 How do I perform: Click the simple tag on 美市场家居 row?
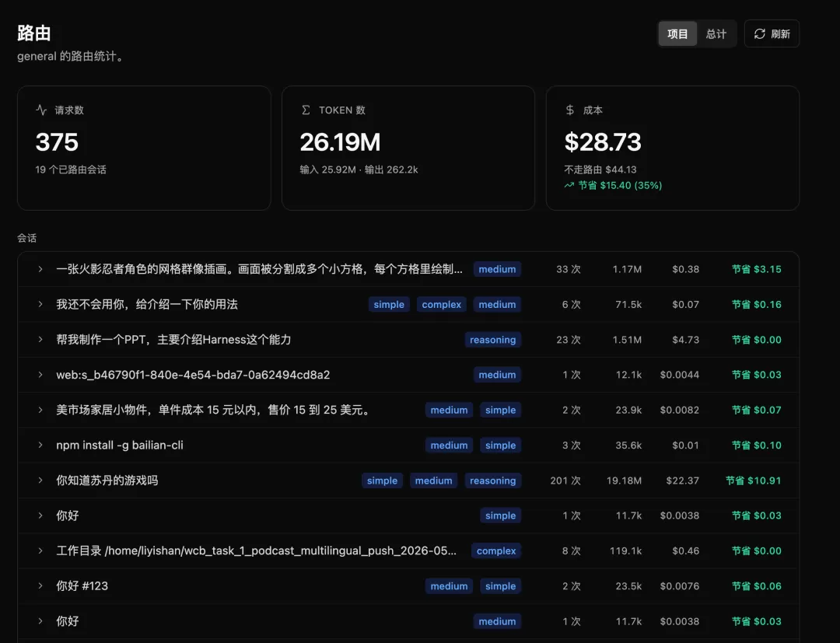[500, 410]
